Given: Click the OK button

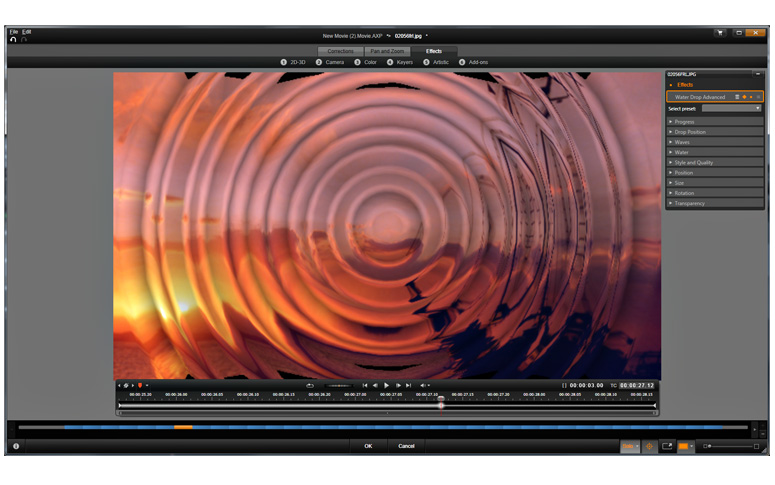Looking at the screenshot, I should 368,446.
